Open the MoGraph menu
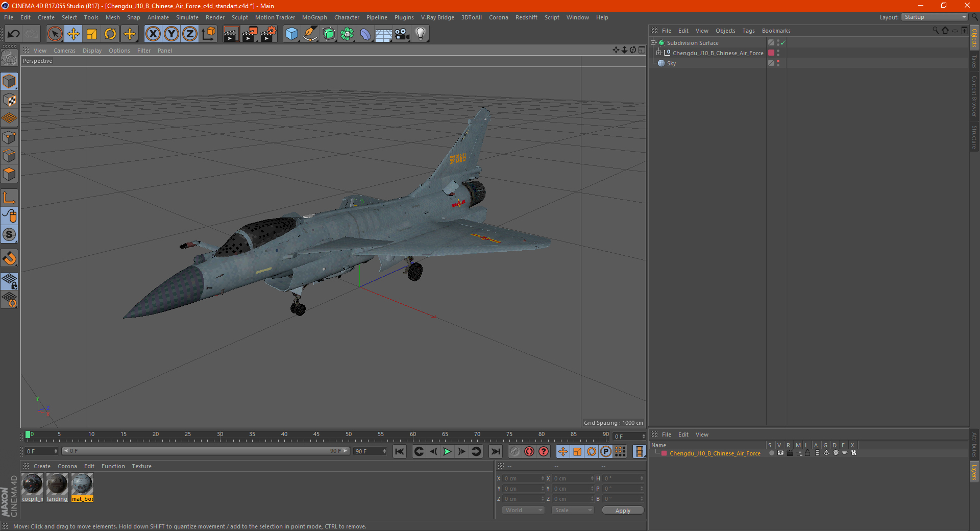Viewport: 980px width, 531px height. tap(314, 17)
